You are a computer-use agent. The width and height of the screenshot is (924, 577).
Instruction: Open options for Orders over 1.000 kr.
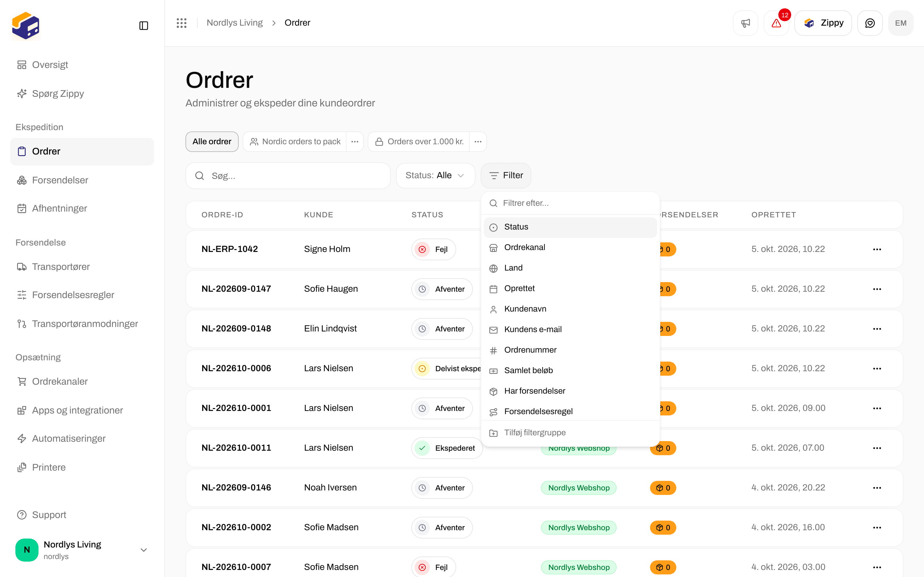478,142
